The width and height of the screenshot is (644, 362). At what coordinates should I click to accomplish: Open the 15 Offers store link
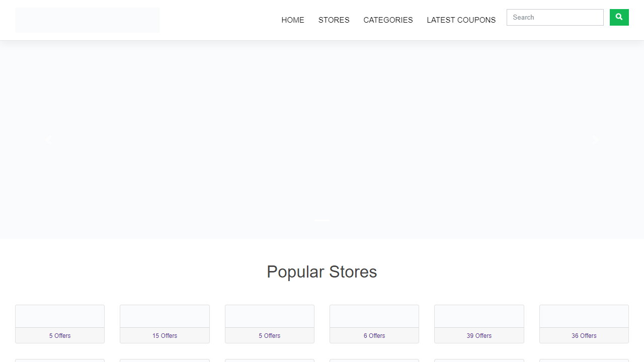coord(165,335)
